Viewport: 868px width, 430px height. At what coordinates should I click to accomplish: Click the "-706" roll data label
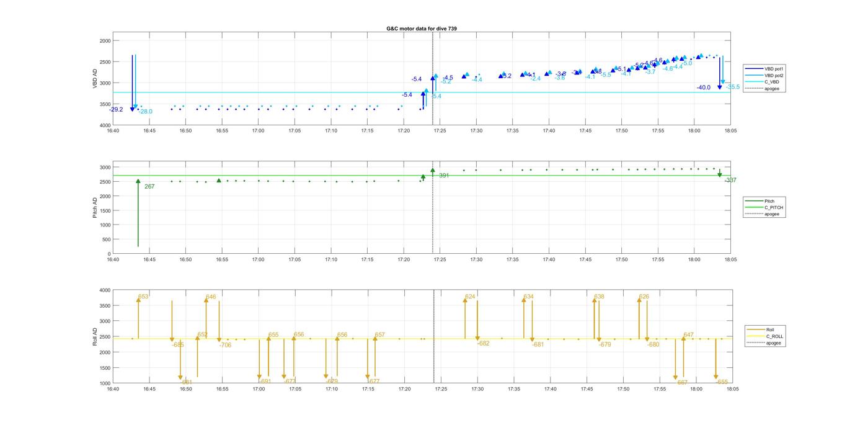pyautogui.click(x=225, y=345)
